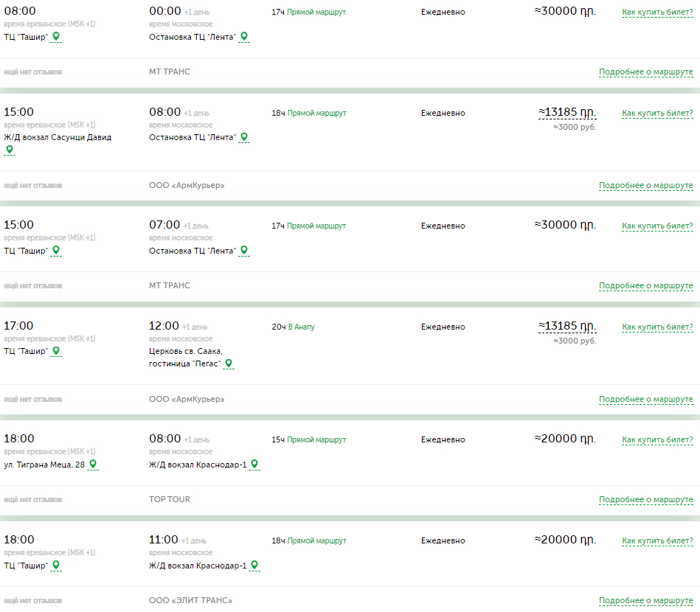
Task: Click the ≈13185 price of the 17:00 trip
Action: click(x=566, y=326)
